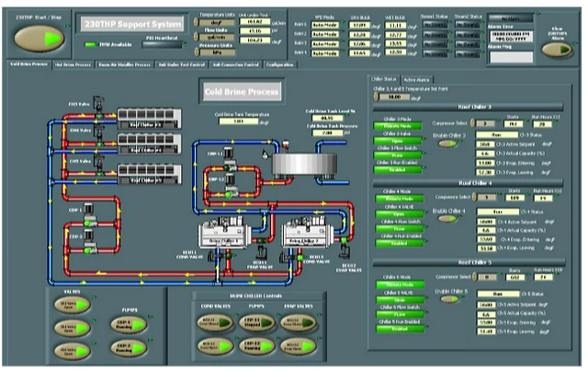Toggle the 230THP Start/Stop button

point(40,39)
